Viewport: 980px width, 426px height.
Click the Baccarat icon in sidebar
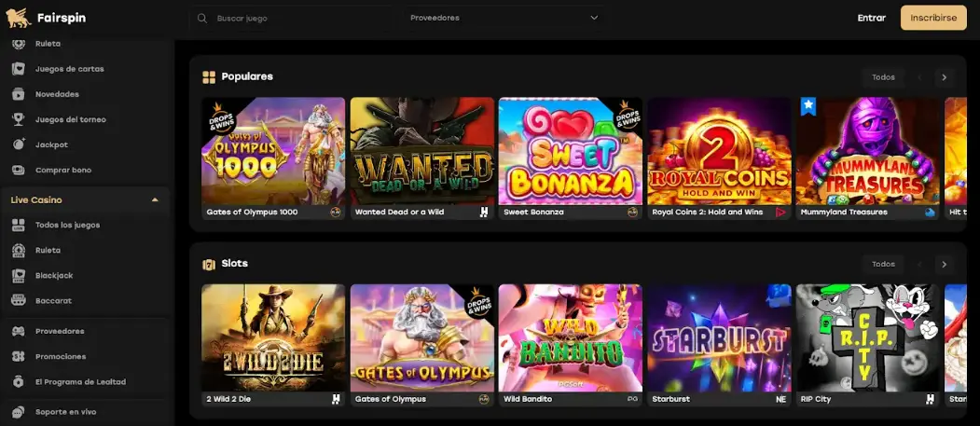coord(19,300)
